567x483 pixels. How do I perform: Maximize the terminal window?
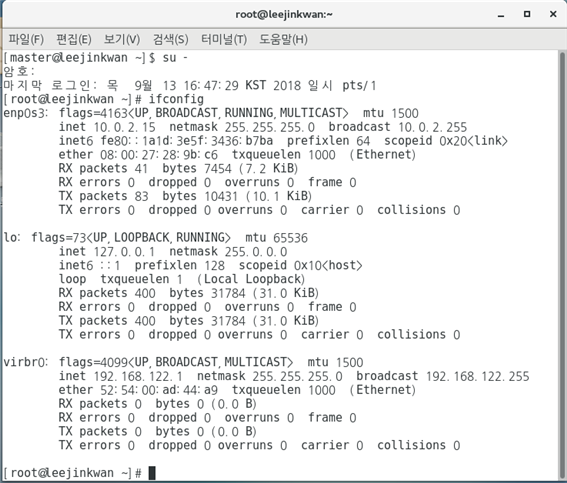pyautogui.click(x=527, y=14)
